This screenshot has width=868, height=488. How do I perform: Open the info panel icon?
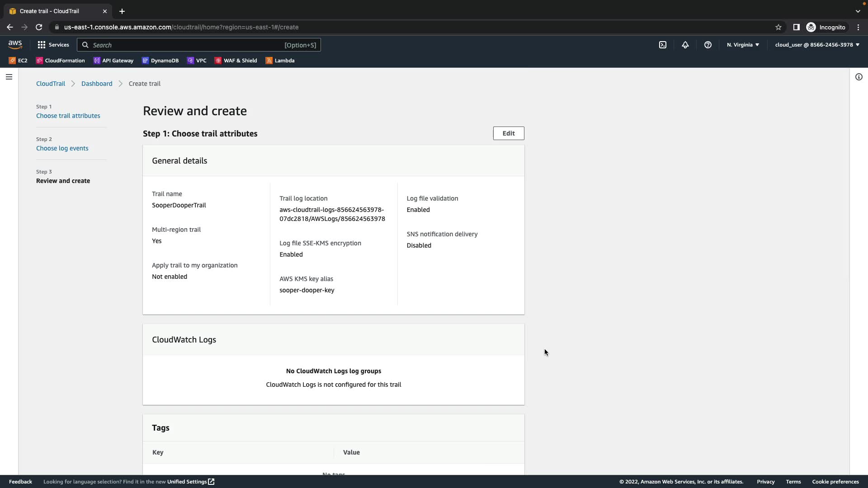click(x=859, y=77)
